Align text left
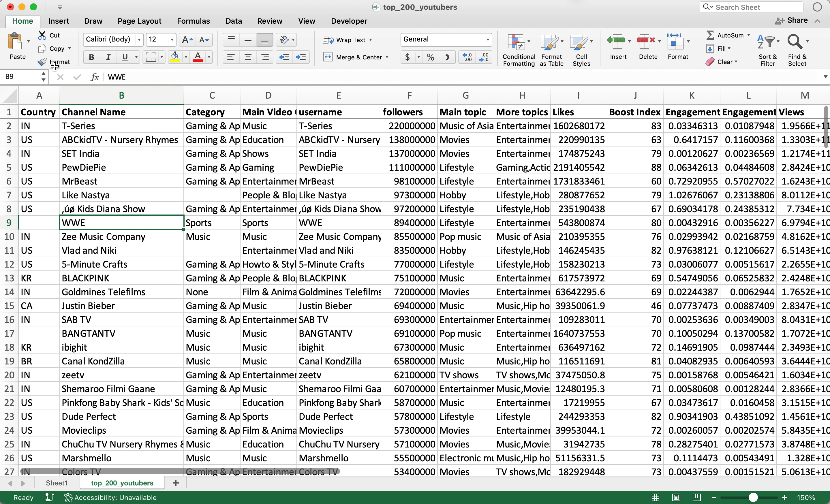Viewport: 830px width, 504px height. (231, 57)
